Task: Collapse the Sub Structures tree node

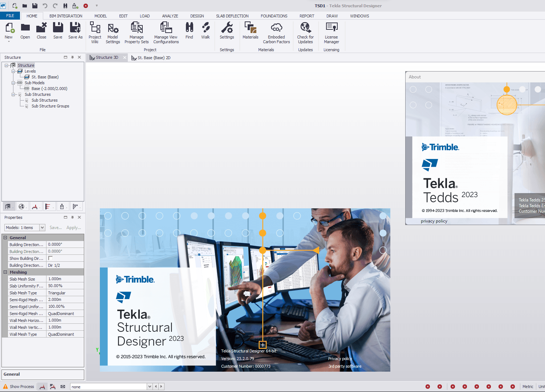Action: 13,94
